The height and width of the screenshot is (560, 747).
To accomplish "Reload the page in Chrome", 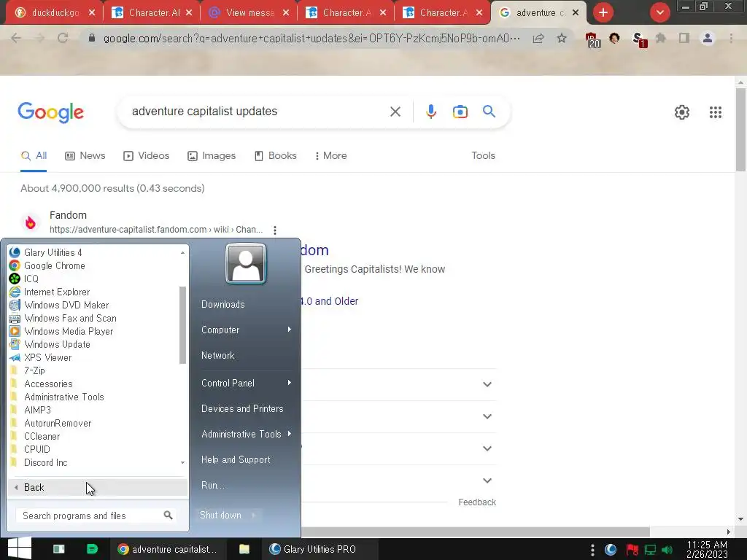I will (x=63, y=38).
